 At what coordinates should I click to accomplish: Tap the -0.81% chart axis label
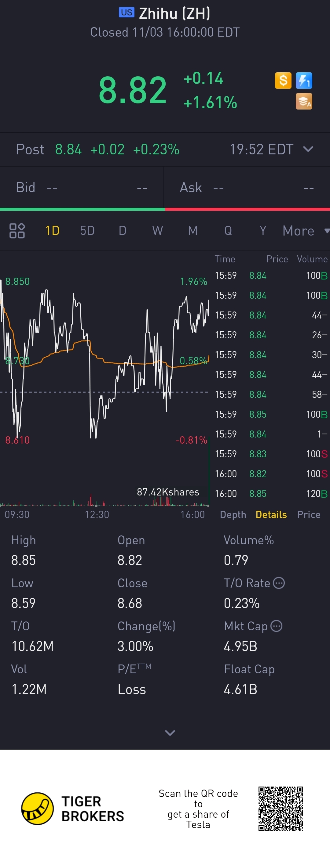tap(191, 440)
